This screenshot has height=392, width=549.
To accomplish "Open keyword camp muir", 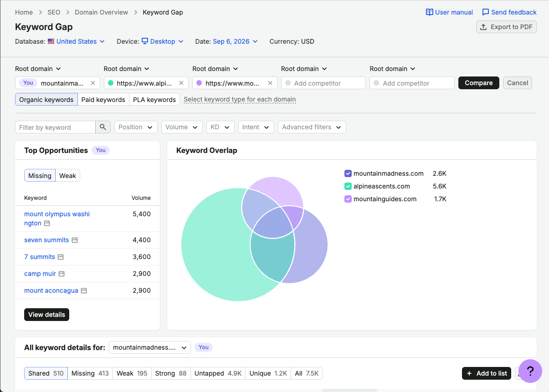I will tap(40, 274).
